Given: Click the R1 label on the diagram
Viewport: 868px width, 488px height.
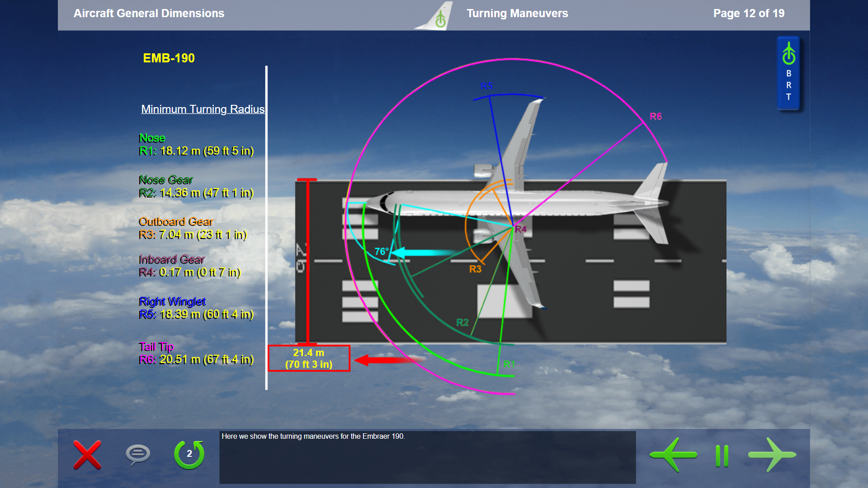Looking at the screenshot, I should click(x=509, y=364).
